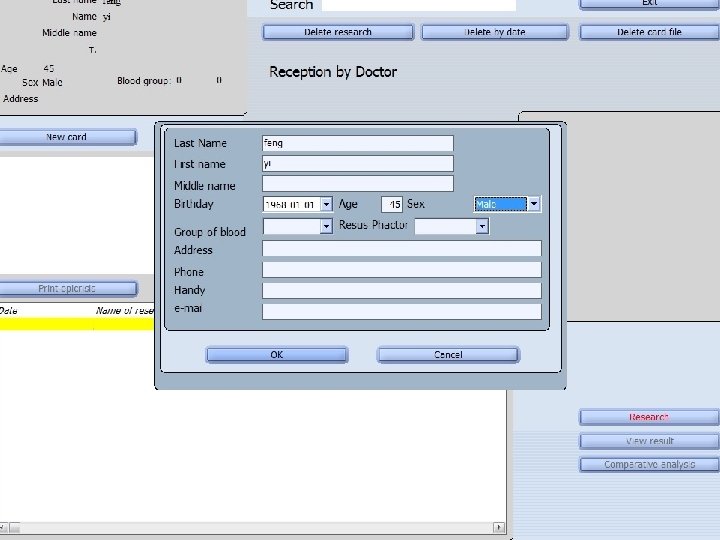720x540 pixels.
Task: Click the Print epicrisis button
Action: 67,288
